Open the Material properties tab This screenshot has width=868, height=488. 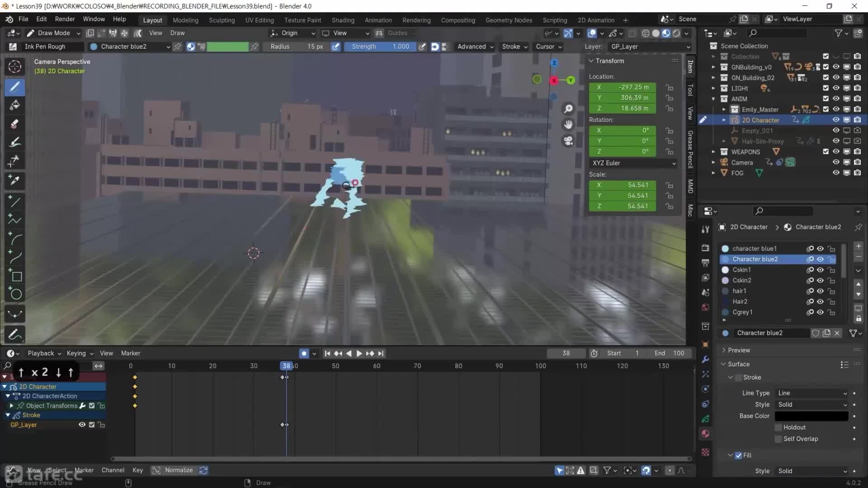[x=705, y=434]
